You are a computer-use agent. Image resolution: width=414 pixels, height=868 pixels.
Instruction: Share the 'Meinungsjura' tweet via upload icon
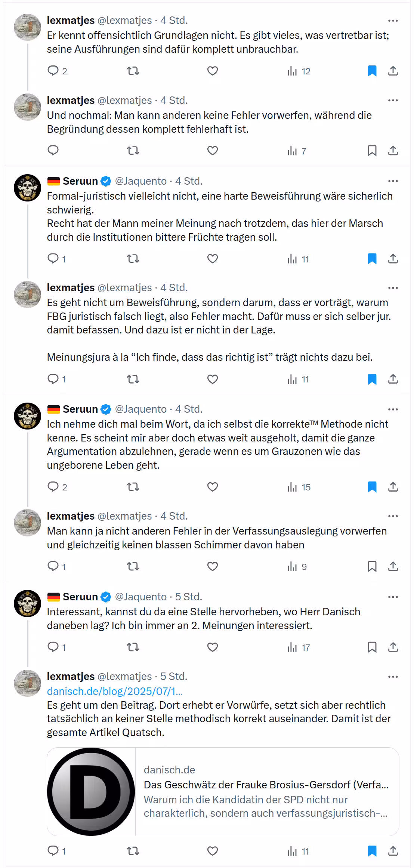(x=393, y=379)
